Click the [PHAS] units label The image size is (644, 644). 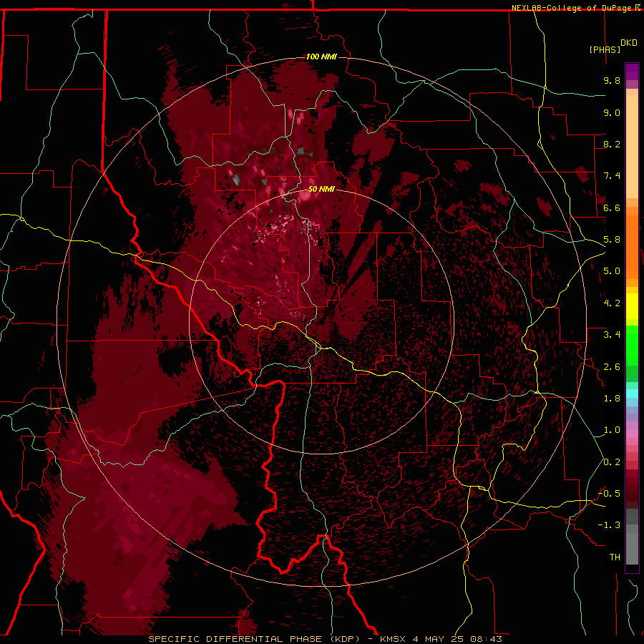point(605,49)
